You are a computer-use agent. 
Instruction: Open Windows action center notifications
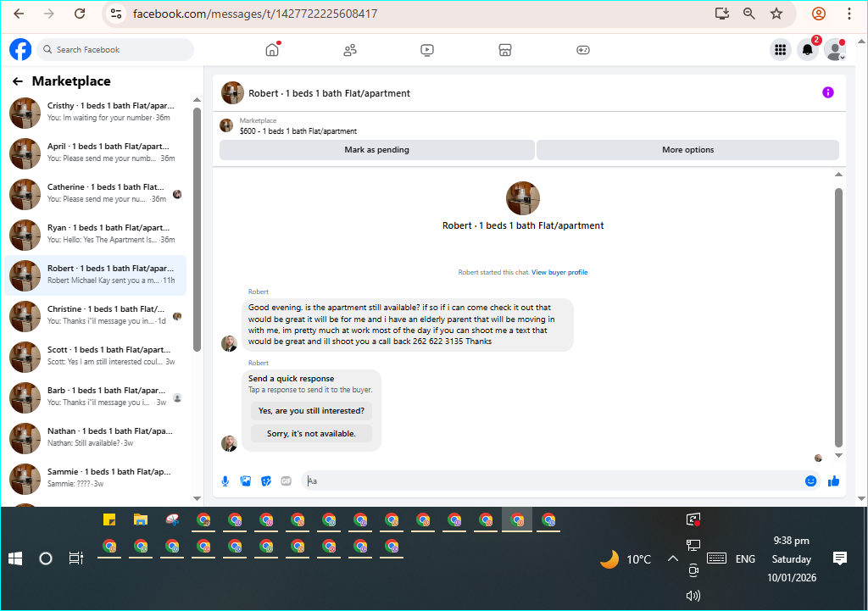point(840,558)
